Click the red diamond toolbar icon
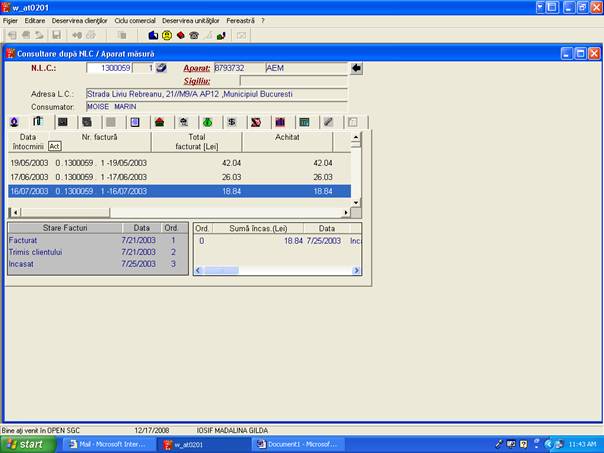Screen dimensions: 604x453 [x=180, y=35]
